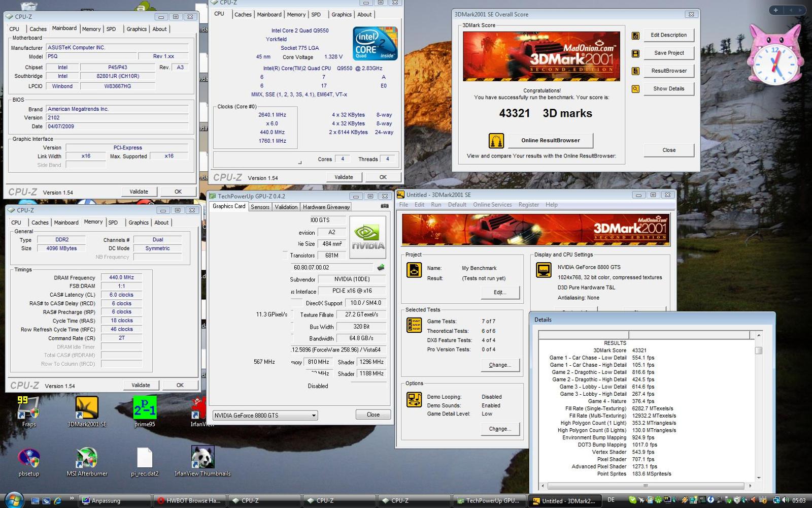
Task: Click the BIOS Version field showing 2102
Action: tap(117, 117)
